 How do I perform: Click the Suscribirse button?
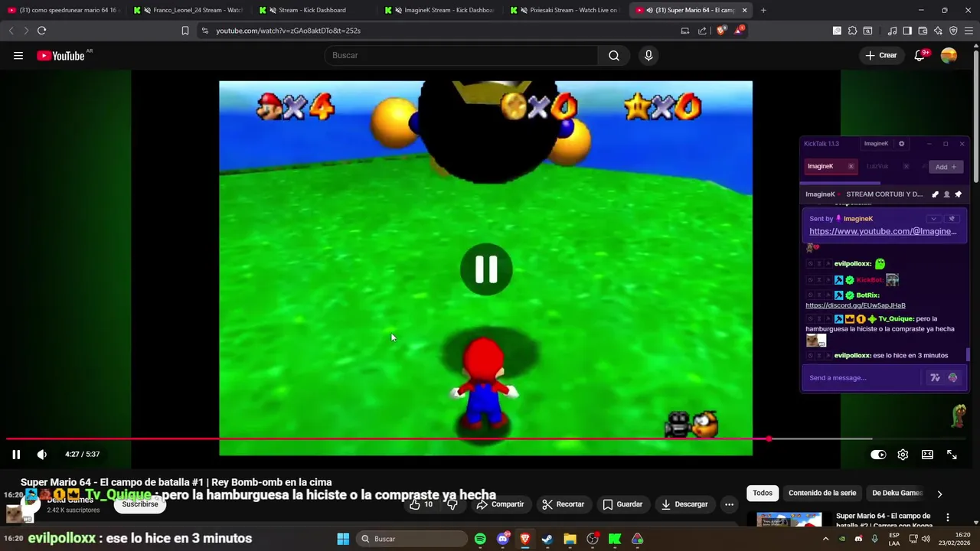click(x=140, y=504)
